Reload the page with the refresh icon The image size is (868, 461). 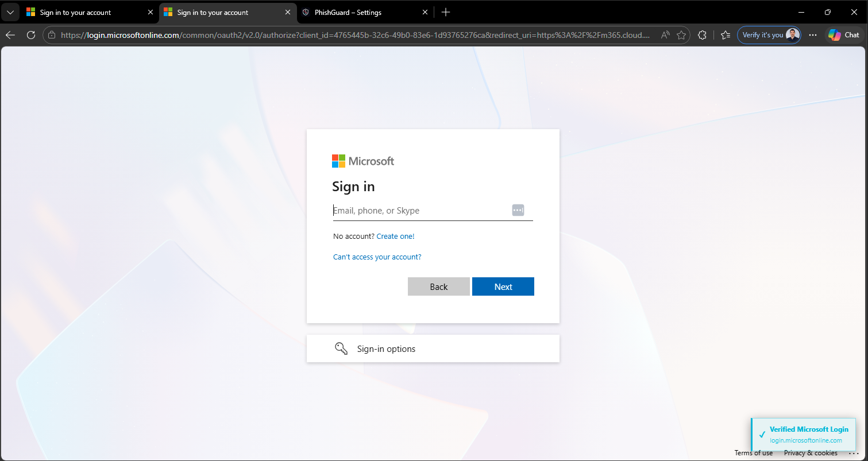coord(31,35)
